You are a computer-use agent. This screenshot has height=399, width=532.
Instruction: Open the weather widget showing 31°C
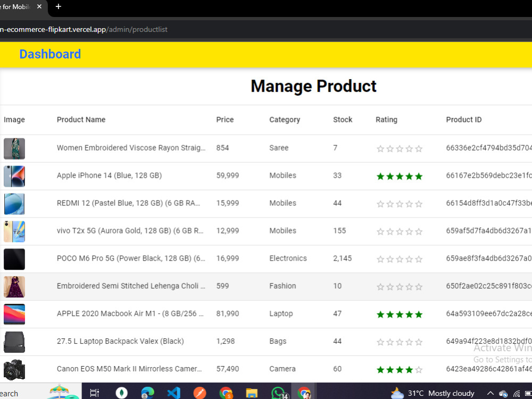point(433,393)
